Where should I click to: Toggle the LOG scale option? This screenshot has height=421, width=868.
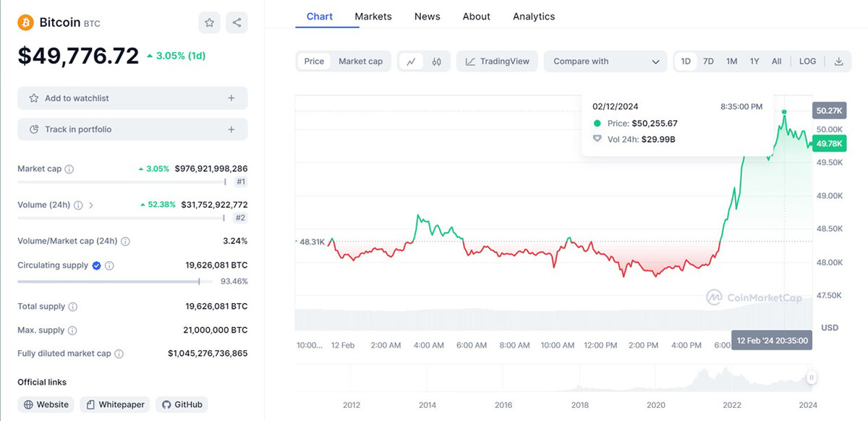(807, 61)
